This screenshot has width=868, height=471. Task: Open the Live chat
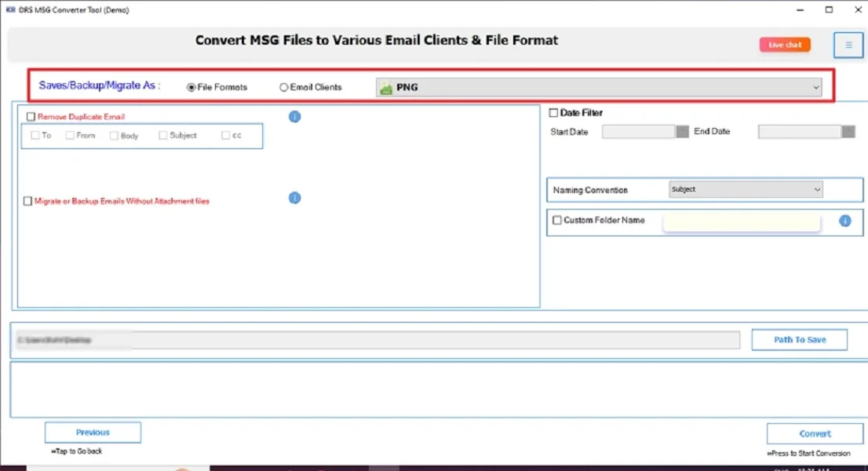tap(784, 45)
